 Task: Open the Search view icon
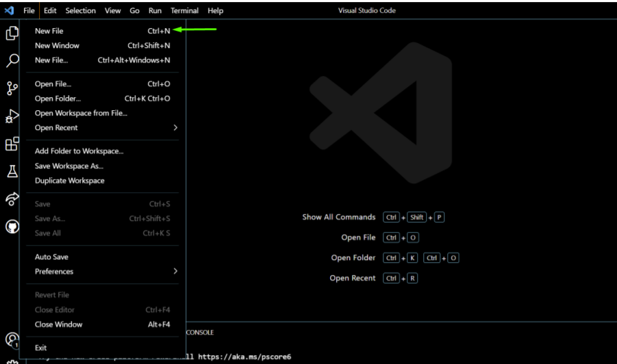tap(12, 60)
